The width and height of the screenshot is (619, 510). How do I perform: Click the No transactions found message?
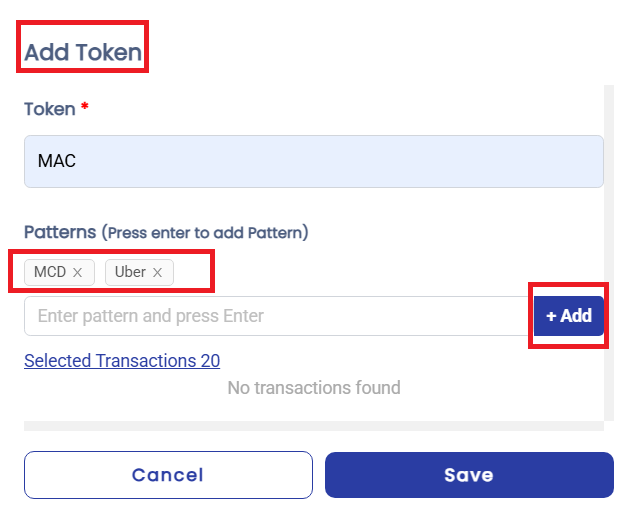(313, 387)
